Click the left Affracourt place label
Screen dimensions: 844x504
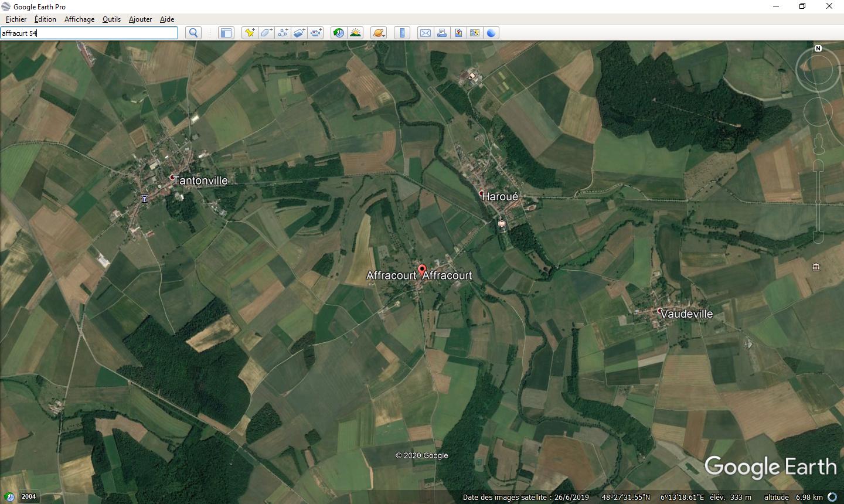pos(391,275)
